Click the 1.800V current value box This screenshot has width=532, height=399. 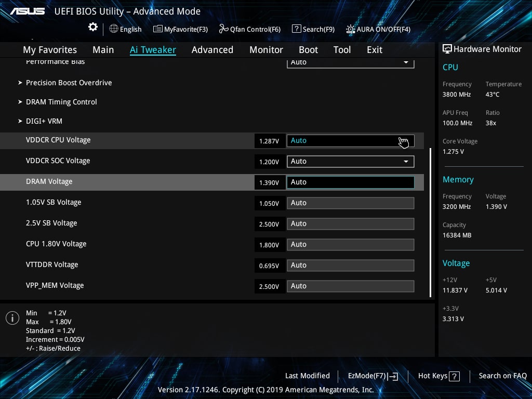[270, 245]
